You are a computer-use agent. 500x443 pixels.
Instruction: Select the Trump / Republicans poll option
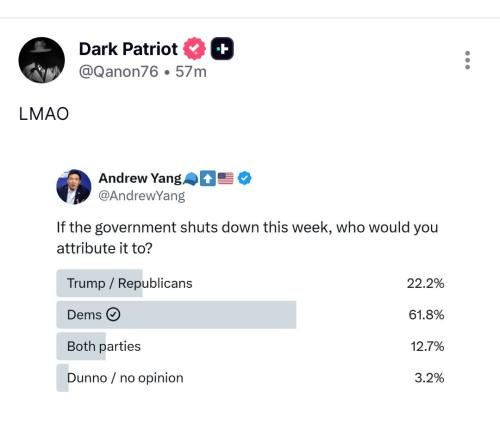pyautogui.click(x=251, y=283)
